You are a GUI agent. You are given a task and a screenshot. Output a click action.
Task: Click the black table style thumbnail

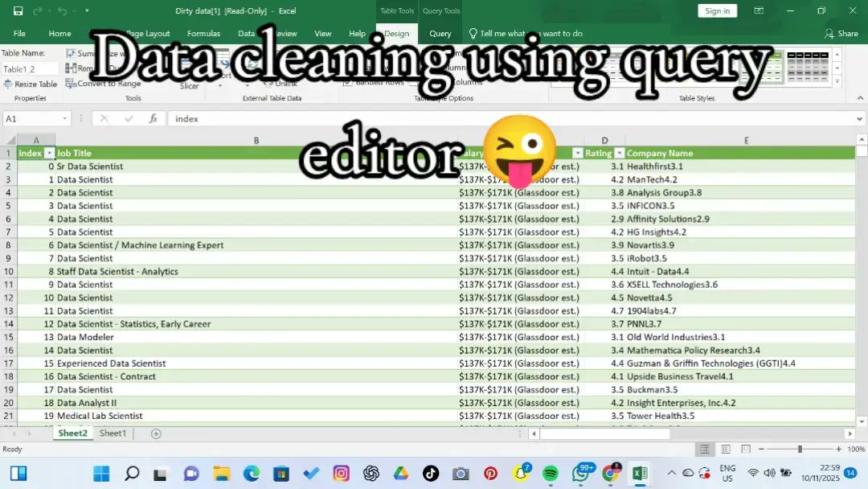coord(808,68)
